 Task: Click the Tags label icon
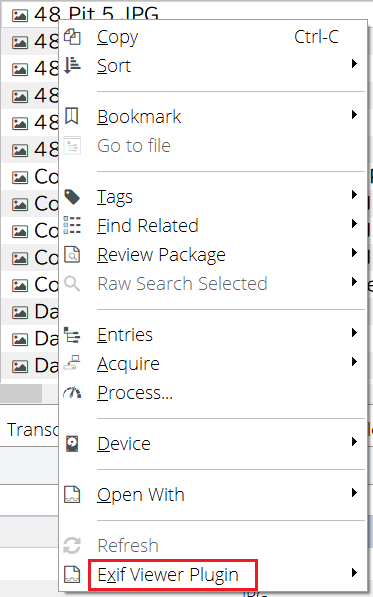(72, 197)
